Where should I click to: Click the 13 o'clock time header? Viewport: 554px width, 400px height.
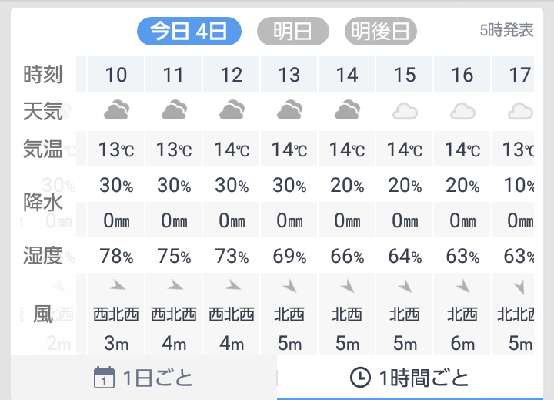tap(289, 75)
